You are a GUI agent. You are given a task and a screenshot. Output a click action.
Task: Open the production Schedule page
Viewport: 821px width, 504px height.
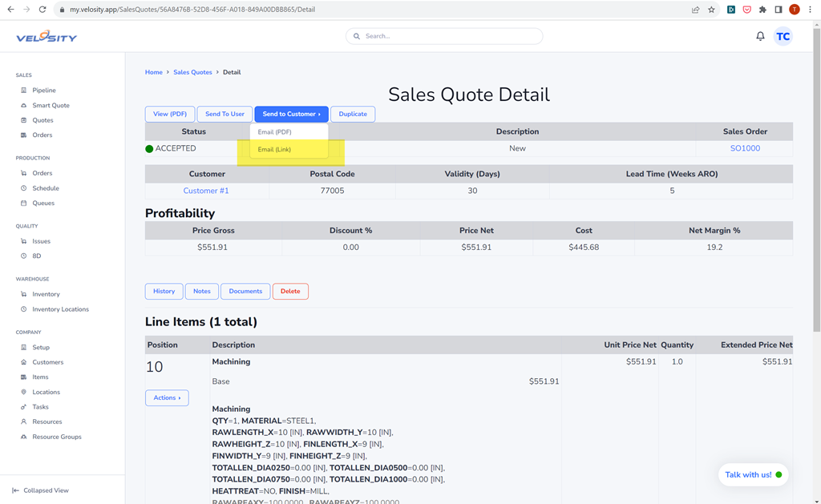coord(45,188)
